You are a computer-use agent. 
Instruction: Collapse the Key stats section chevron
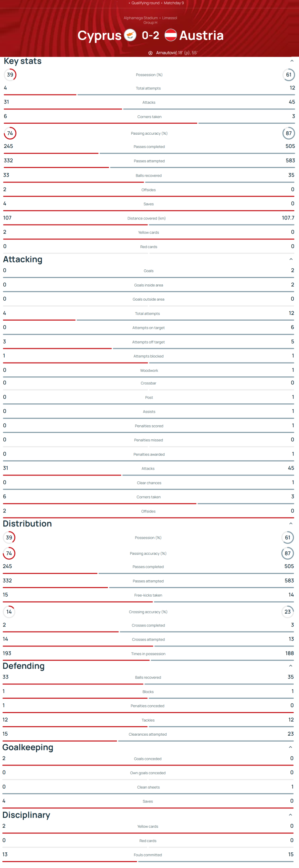click(292, 61)
